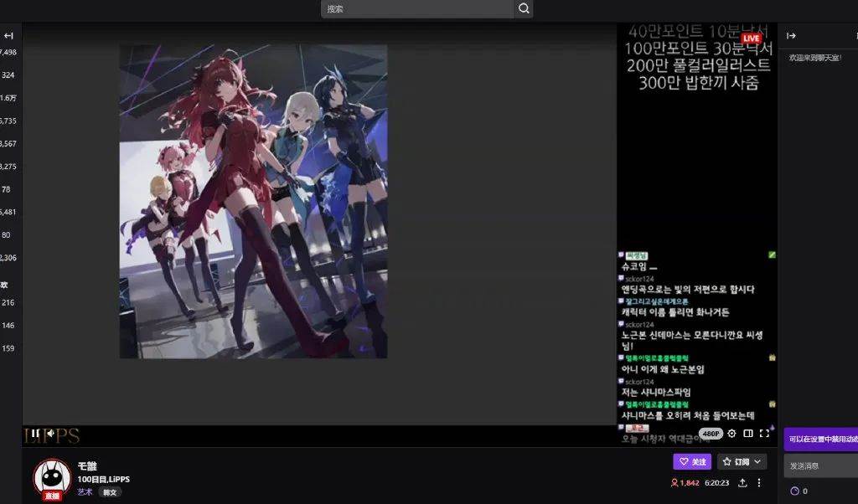Click the anime illustration in the stream
The width and height of the screenshot is (858, 504).
tap(253, 201)
